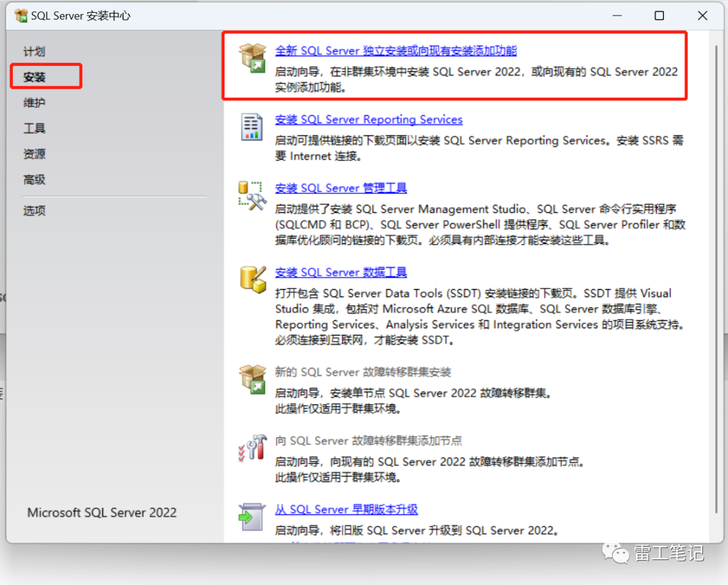Image resolution: width=728 pixels, height=585 pixels.
Task: Click the Microsoft SQL Server 2022 label
Action: pyautogui.click(x=102, y=513)
